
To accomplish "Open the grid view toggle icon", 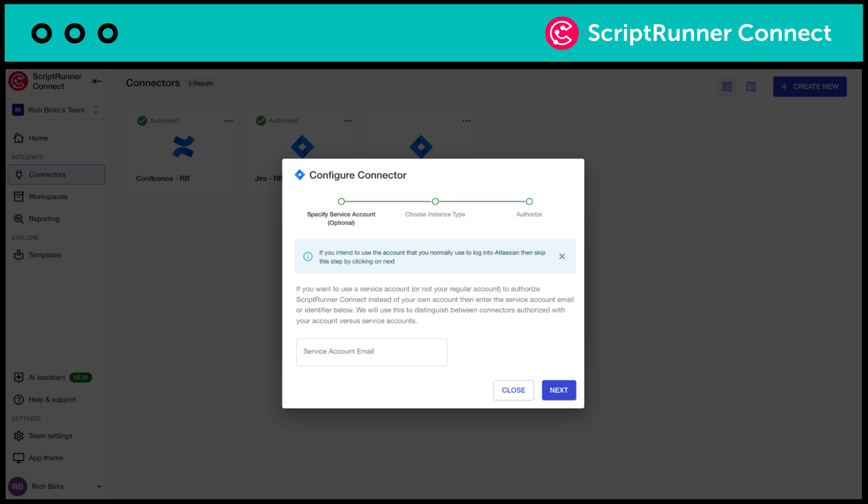I will pyautogui.click(x=727, y=86).
